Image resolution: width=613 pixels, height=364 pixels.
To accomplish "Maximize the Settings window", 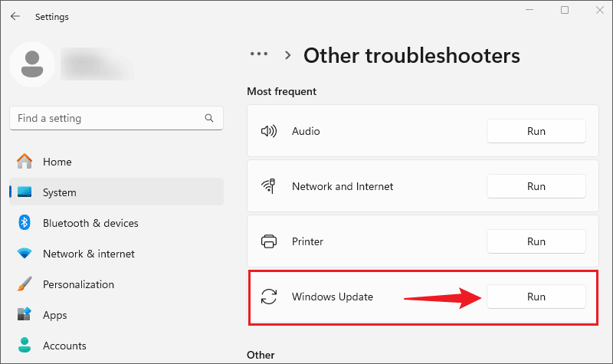I will click(565, 10).
